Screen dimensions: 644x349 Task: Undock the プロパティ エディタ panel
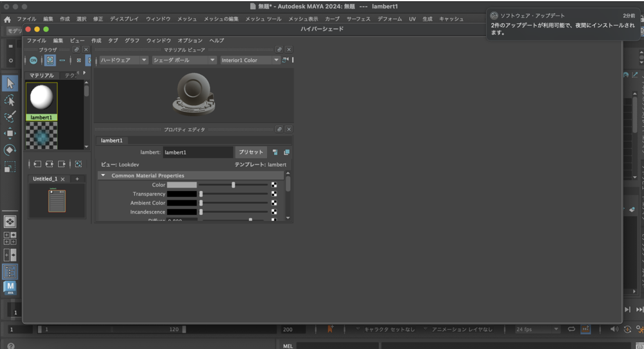click(279, 129)
